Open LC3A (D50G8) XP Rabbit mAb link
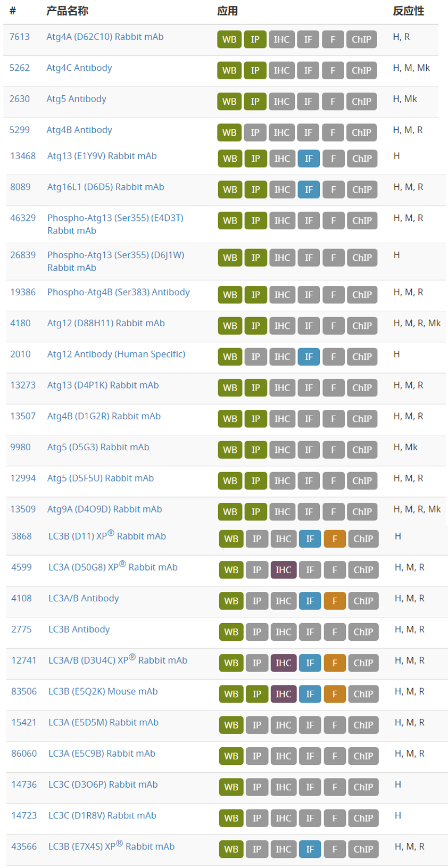This screenshot has width=448, height=868. 113,566
